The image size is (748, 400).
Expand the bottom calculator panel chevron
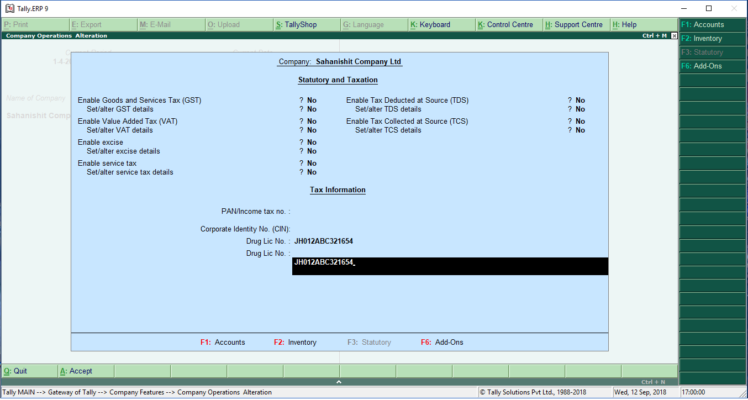pyautogui.click(x=339, y=382)
